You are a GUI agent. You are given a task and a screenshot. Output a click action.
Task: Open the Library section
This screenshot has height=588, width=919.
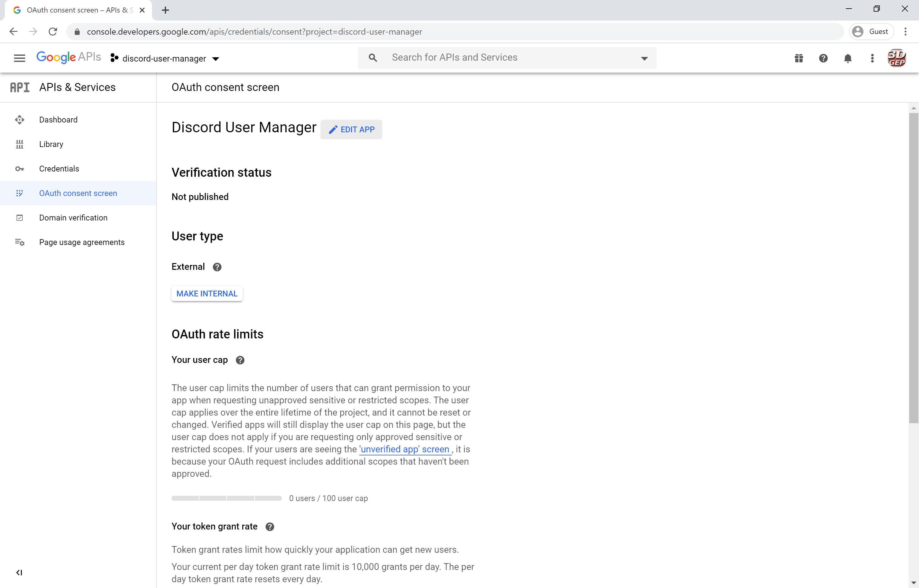tap(51, 144)
